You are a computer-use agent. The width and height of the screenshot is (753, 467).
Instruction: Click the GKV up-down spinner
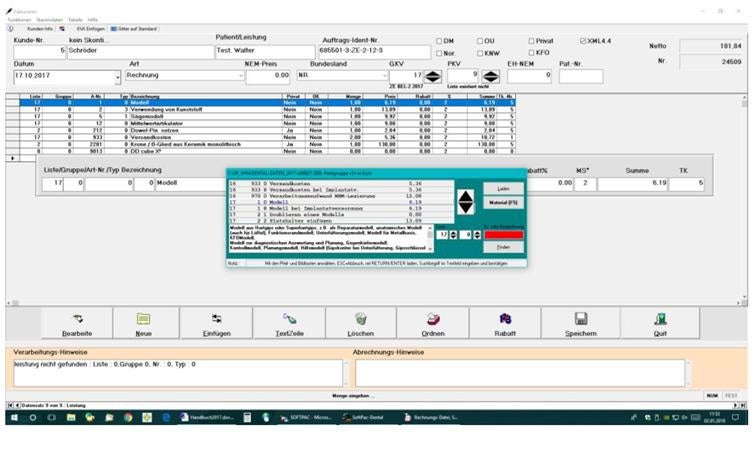coord(433,76)
